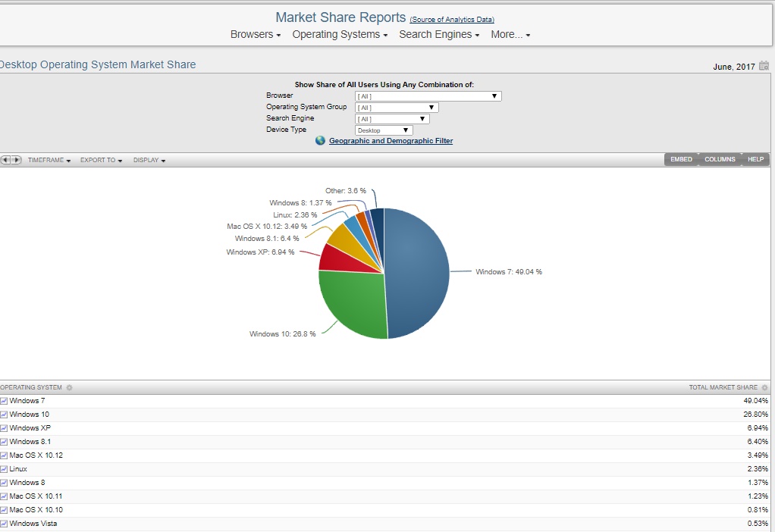The width and height of the screenshot is (775, 532).
Task: Expand the TIMEFRAME menu
Action: (49, 160)
